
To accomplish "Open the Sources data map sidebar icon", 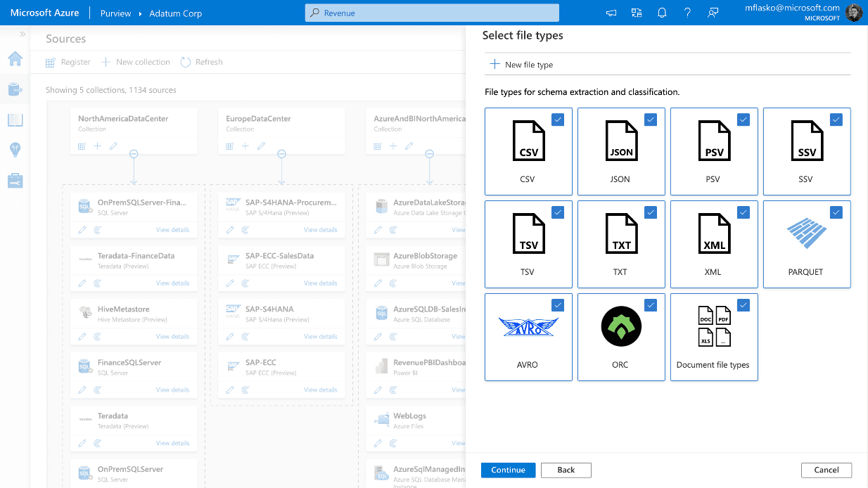I will point(15,89).
